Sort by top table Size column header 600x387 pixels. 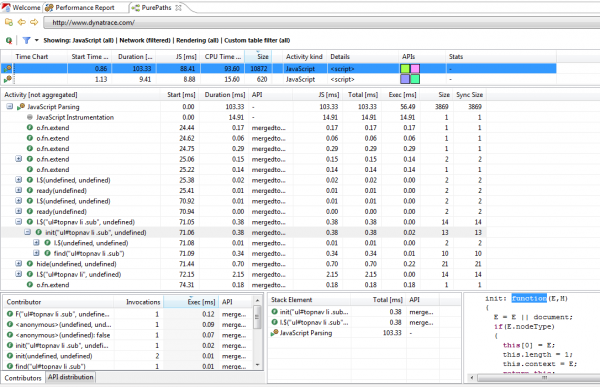click(258, 57)
